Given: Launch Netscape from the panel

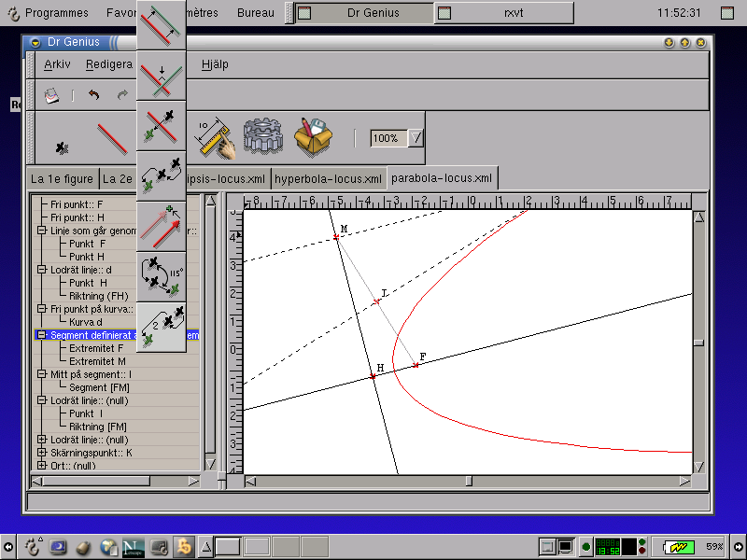Looking at the screenshot, I should [x=134, y=547].
